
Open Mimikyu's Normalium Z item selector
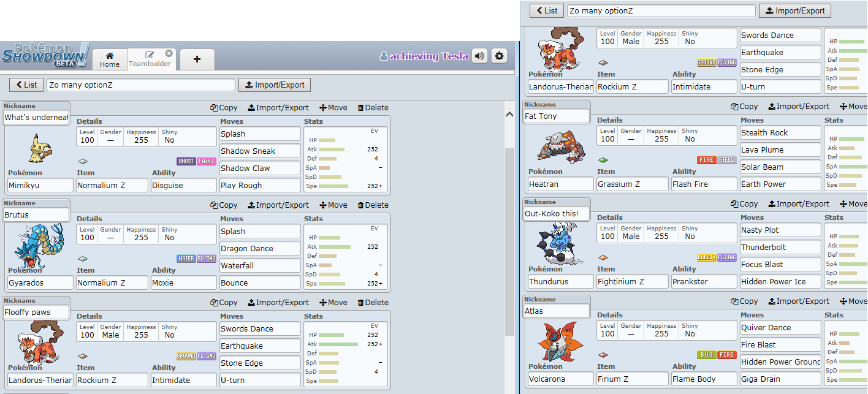(112, 186)
